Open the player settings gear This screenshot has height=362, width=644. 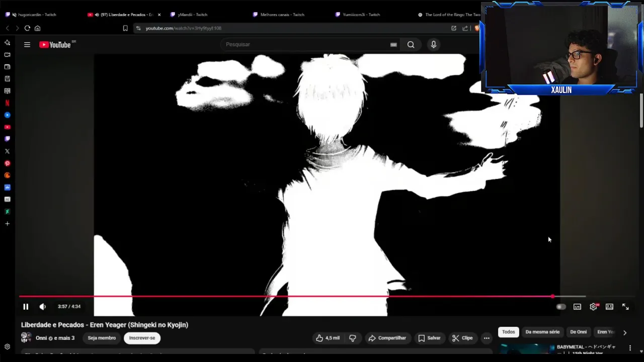pyautogui.click(x=594, y=307)
